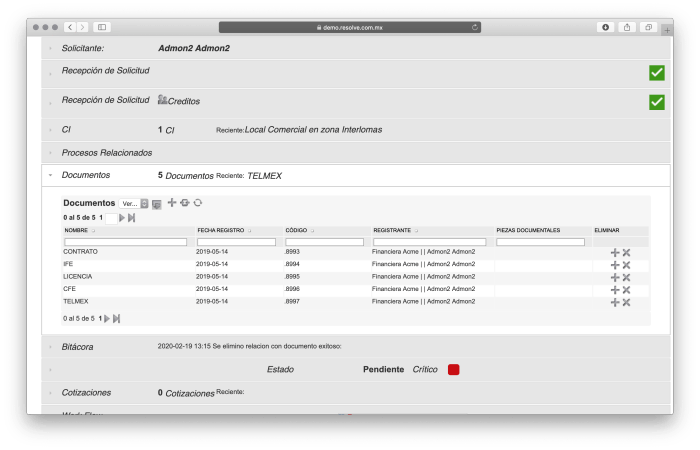The width and height of the screenshot is (700, 450).
Task: Remove the LICENCIA document with the X icon
Action: [x=627, y=277]
